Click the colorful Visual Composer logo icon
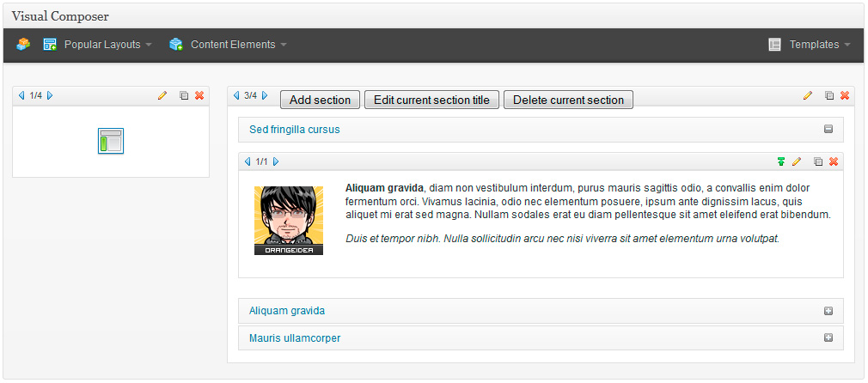This screenshot has width=868, height=383. 23,45
